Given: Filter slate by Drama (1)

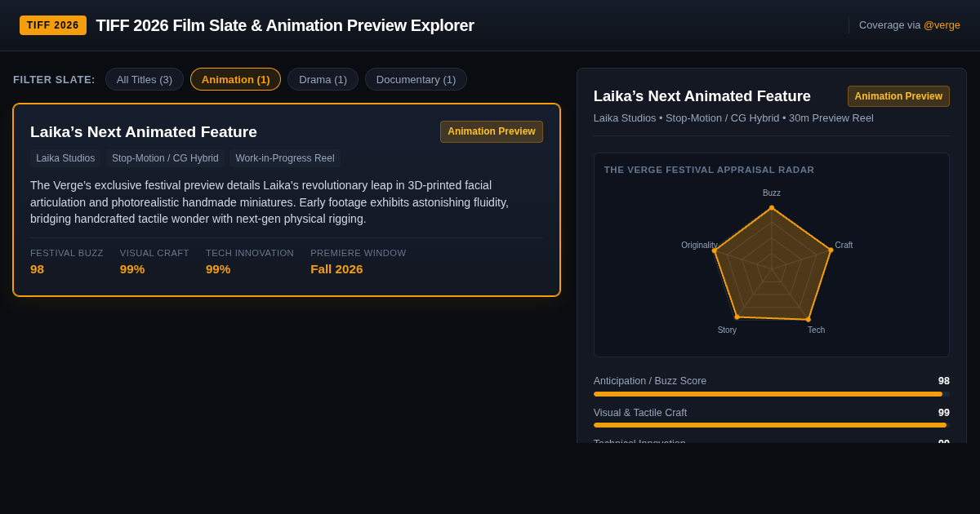Looking at the screenshot, I should (323, 79).
